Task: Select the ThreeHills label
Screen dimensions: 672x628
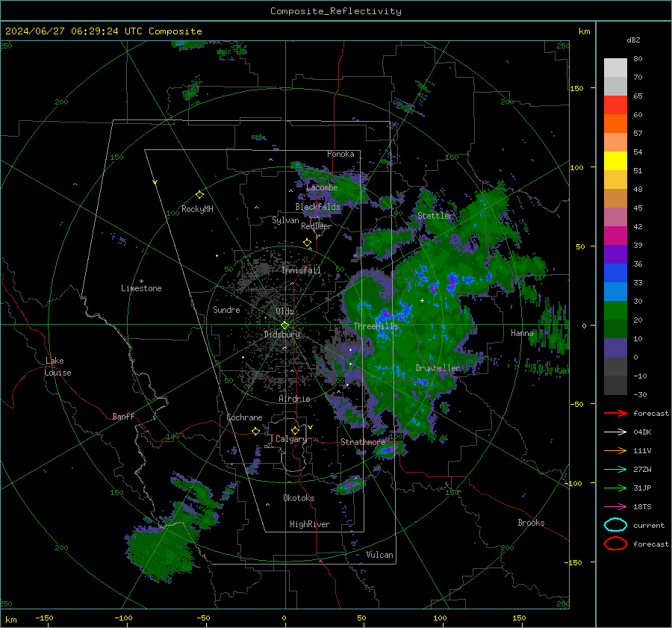Action: 376,326
